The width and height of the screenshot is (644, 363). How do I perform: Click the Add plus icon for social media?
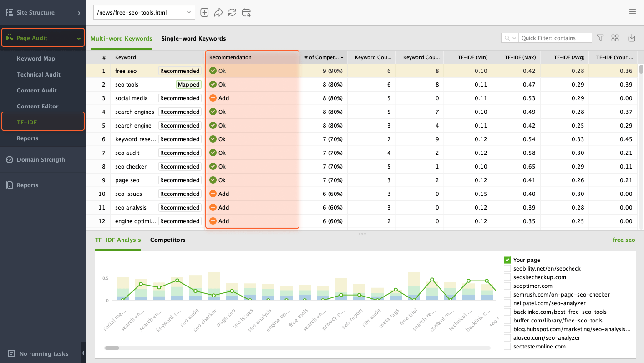click(213, 98)
